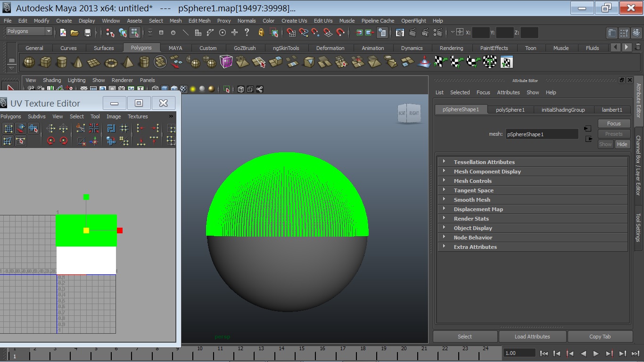Select the UV cut scissors tool
Viewport: 644px width, 362px height.
[x=81, y=128]
